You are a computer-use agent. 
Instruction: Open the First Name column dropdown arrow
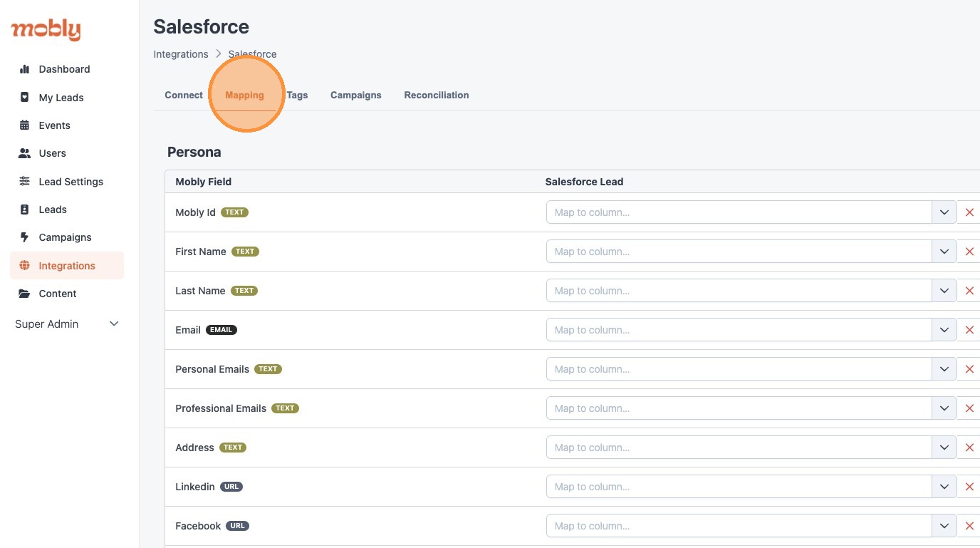tap(944, 252)
